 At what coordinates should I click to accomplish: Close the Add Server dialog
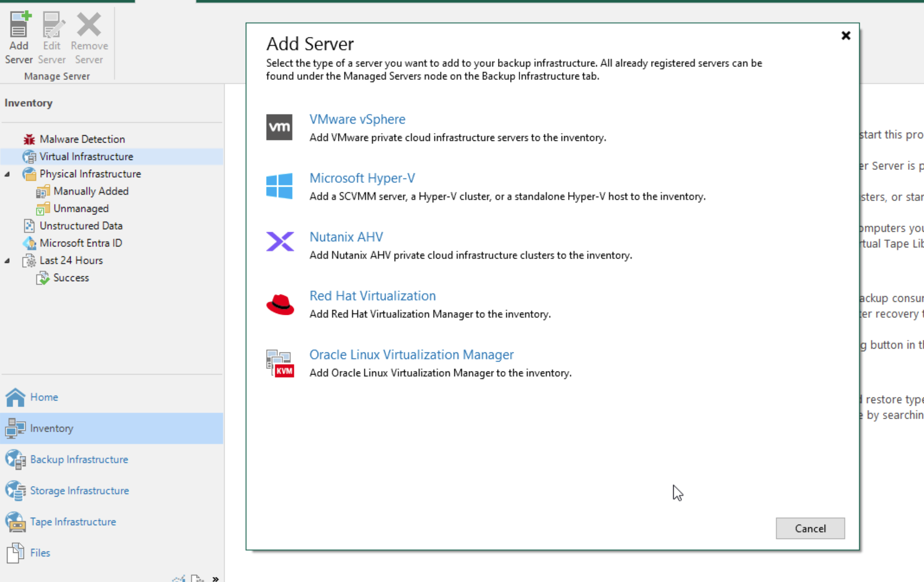coord(846,36)
